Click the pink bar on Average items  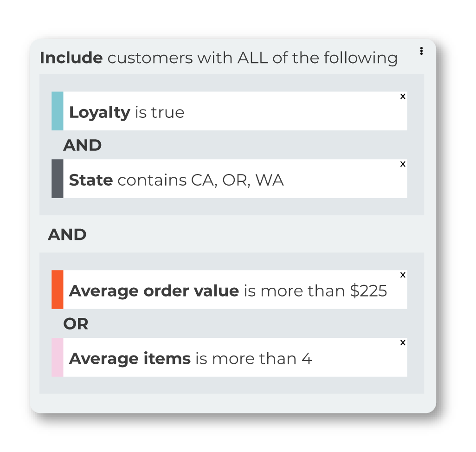click(x=58, y=357)
